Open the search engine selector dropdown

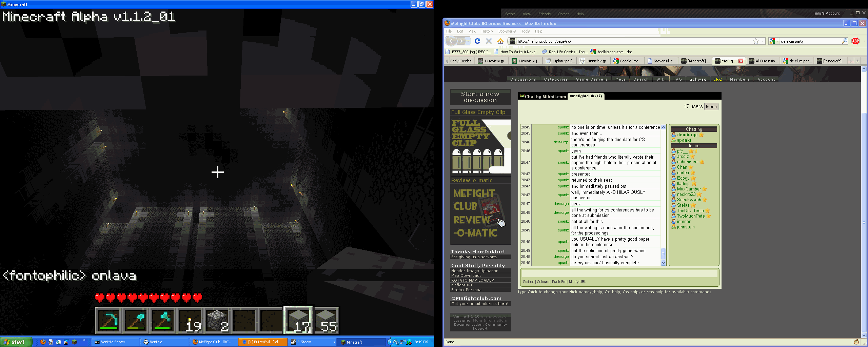point(777,41)
